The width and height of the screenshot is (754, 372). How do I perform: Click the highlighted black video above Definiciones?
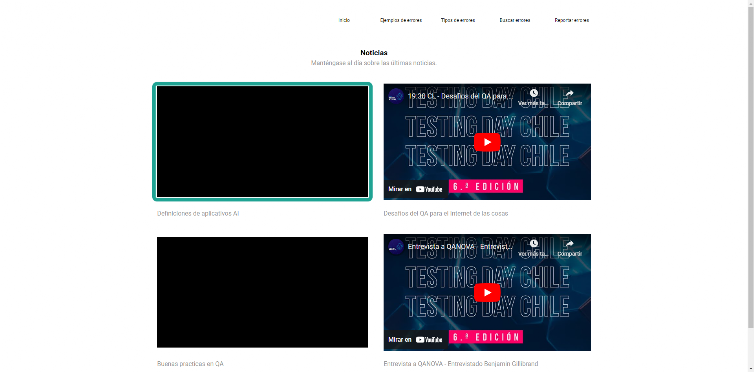point(263,141)
